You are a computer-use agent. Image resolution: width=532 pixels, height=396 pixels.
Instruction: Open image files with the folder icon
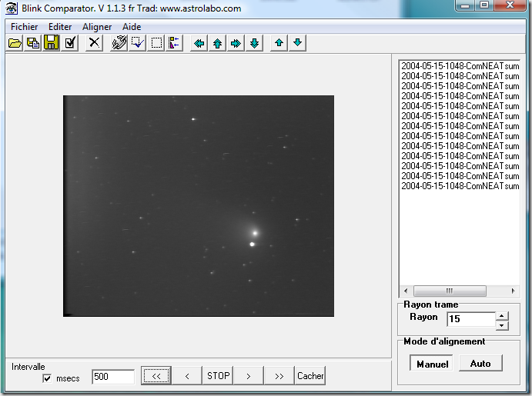pyautogui.click(x=15, y=43)
